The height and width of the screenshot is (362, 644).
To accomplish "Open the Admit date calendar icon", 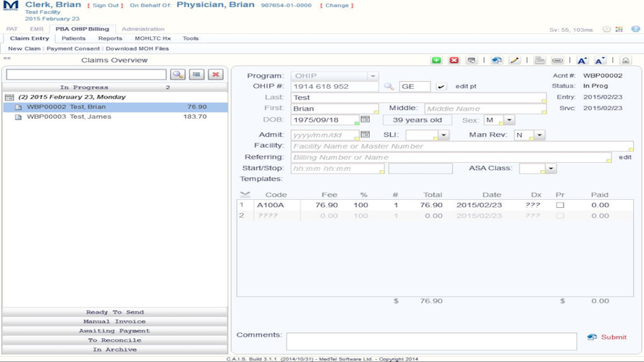I will pos(365,134).
